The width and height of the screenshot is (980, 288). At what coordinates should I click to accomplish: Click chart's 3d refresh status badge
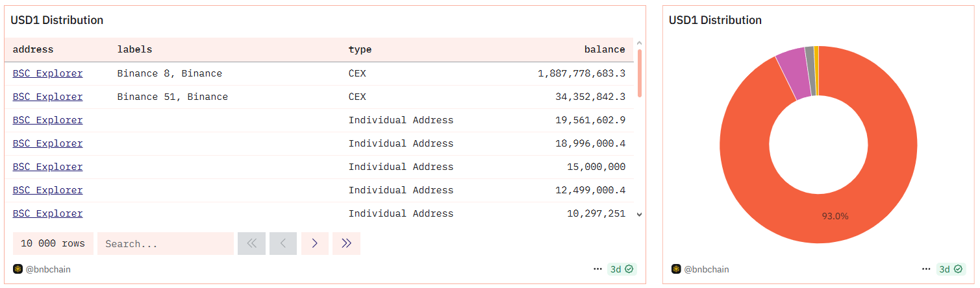click(x=950, y=269)
